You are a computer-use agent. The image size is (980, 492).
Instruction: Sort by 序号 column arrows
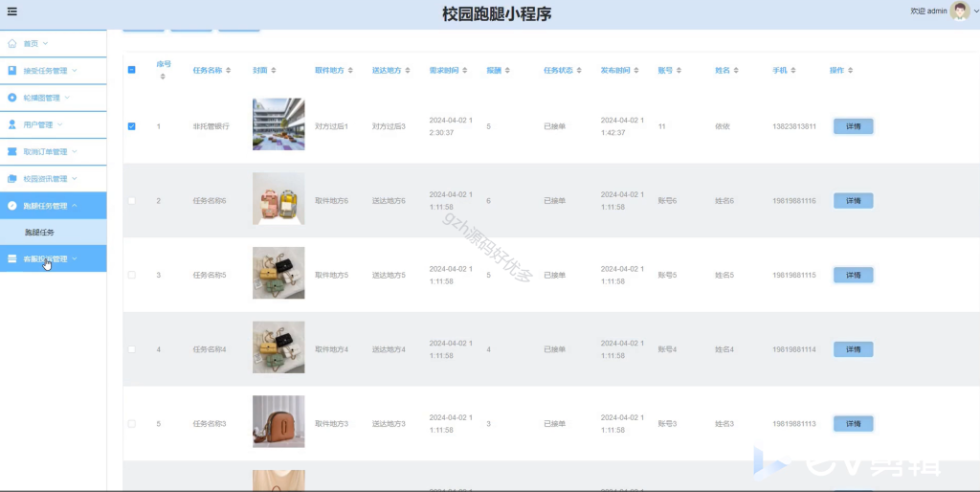[163, 77]
